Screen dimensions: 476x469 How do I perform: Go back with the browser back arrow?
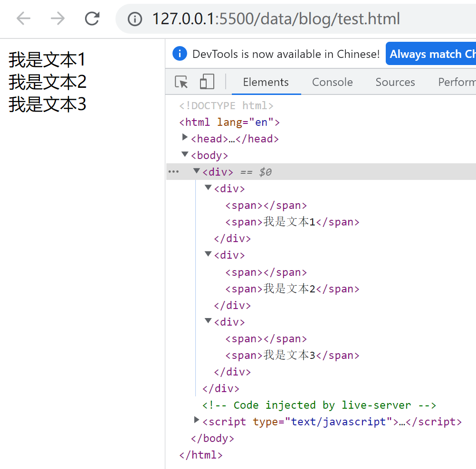point(23,19)
